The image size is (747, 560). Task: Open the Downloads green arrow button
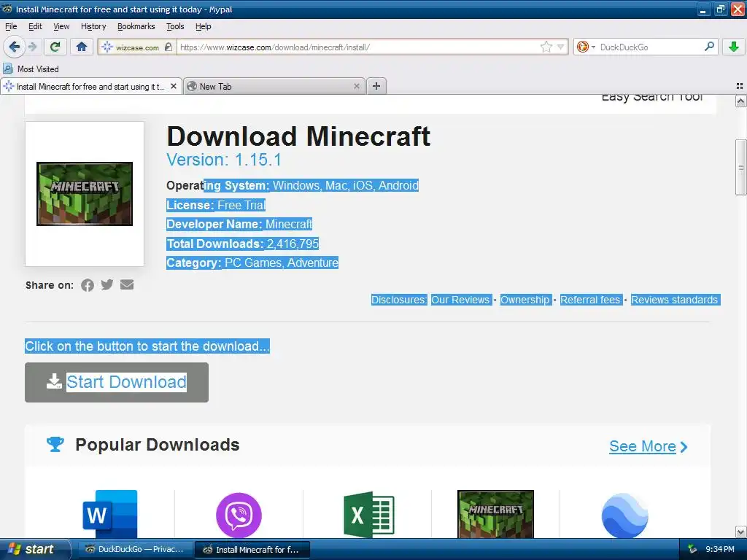coord(734,47)
